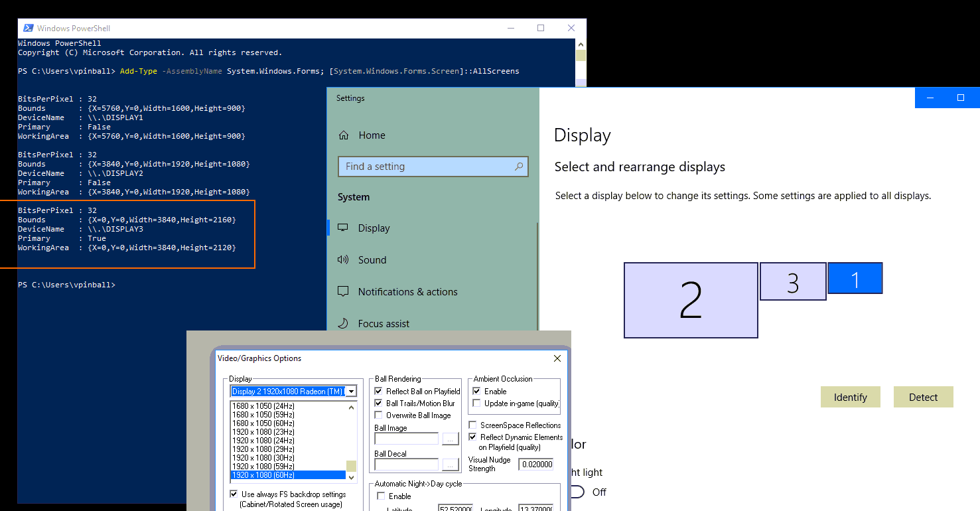
Task: Click the Sound speaker icon
Action: click(343, 259)
